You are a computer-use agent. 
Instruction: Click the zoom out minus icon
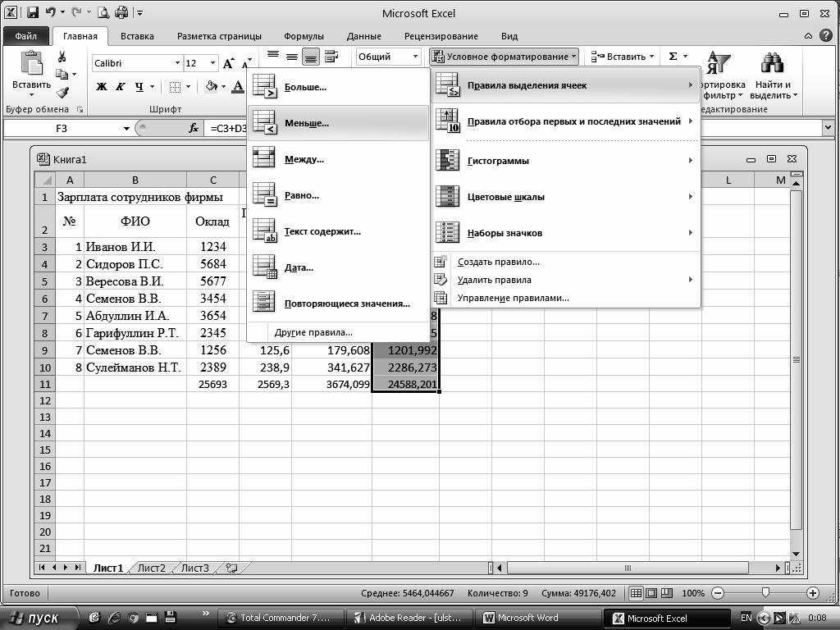pos(719,593)
